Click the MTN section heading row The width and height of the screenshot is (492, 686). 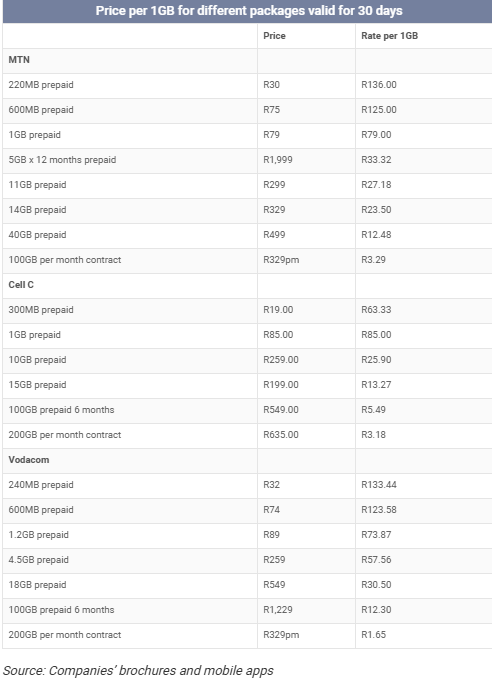pyautogui.click(x=247, y=60)
